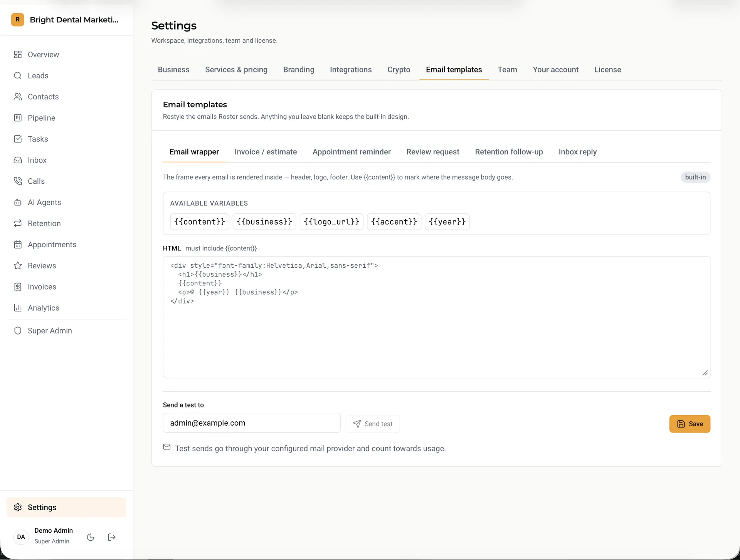The width and height of the screenshot is (740, 560).
Task: Insert the {{logo_url}} variable chip
Action: click(x=331, y=222)
